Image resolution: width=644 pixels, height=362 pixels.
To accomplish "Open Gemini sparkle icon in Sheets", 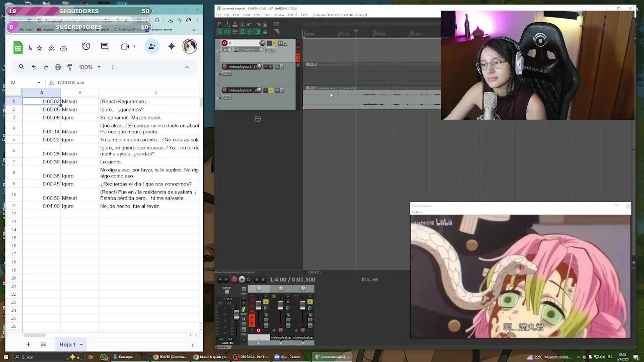I will coord(172,46).
